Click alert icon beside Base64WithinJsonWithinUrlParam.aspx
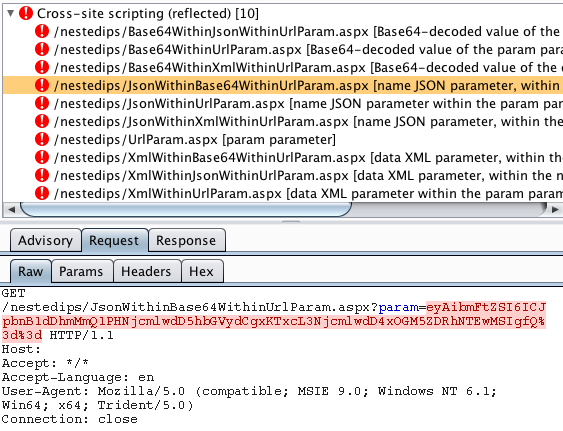Viewport: 563px width, 431px height. pyautogui.click(x=42, y=31)
